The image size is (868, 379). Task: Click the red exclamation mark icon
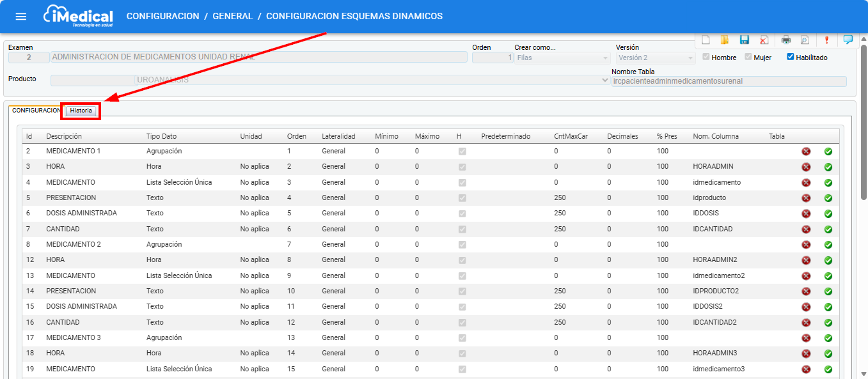(x=826, y=40)
